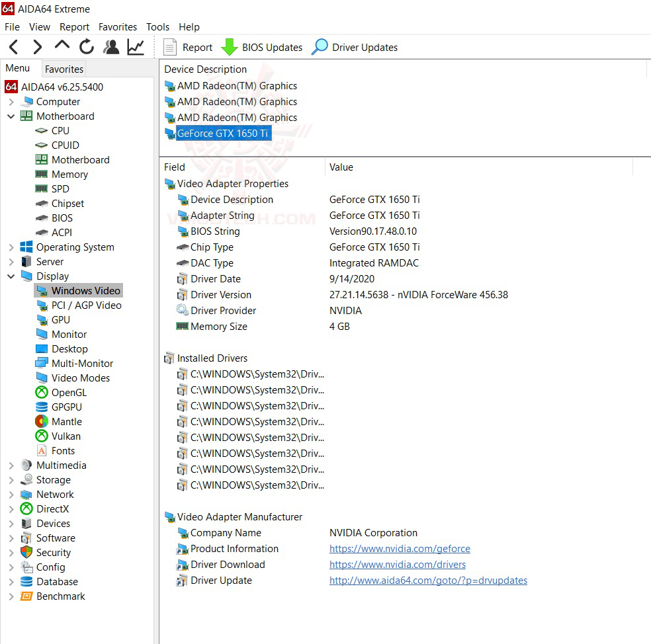Screen dimensions: 651x644
Task: Go up one level with the up arrow icon
Action: pos(62,46)
